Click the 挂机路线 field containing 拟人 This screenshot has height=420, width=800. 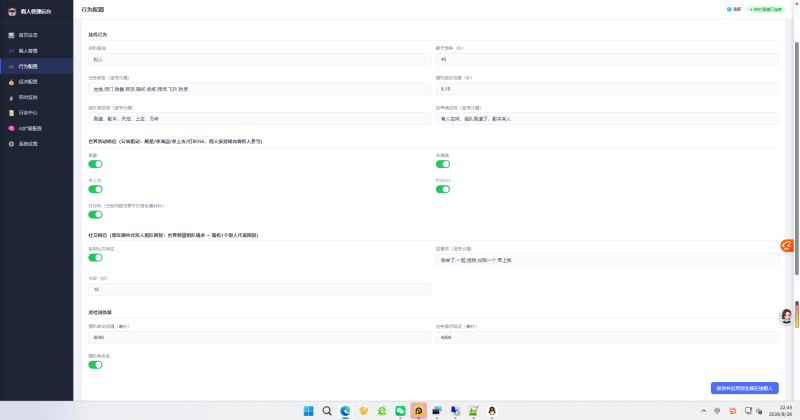[260, 60]
